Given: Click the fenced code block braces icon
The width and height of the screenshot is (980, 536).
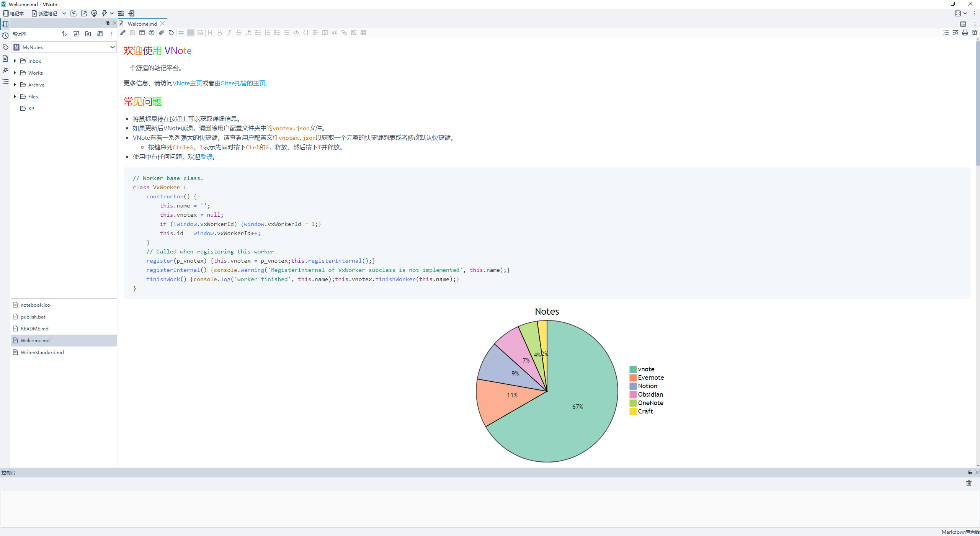Looking at the screenshot, I should (306, 33).
